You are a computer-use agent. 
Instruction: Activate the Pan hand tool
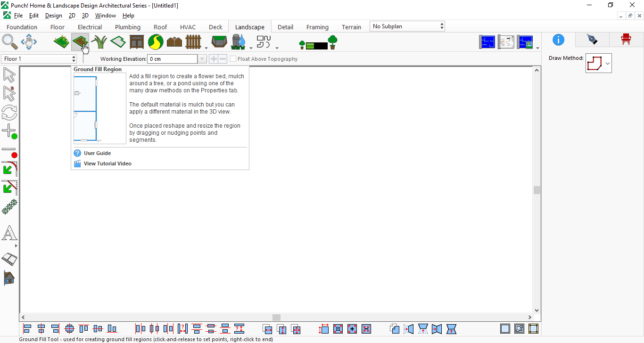coord(29,42)
